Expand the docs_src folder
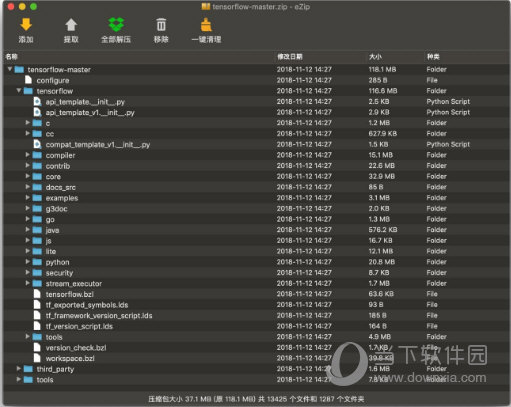 (x=28, y=187)
